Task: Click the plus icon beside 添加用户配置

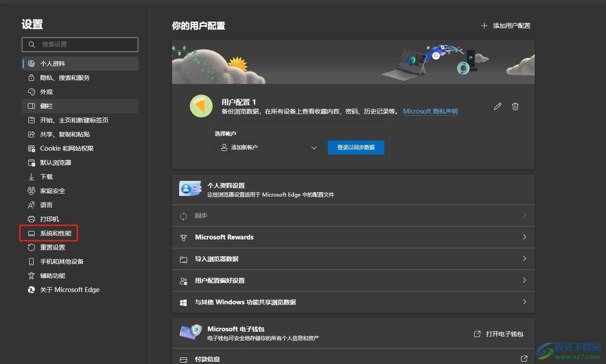Action: [x=484, y=26]
